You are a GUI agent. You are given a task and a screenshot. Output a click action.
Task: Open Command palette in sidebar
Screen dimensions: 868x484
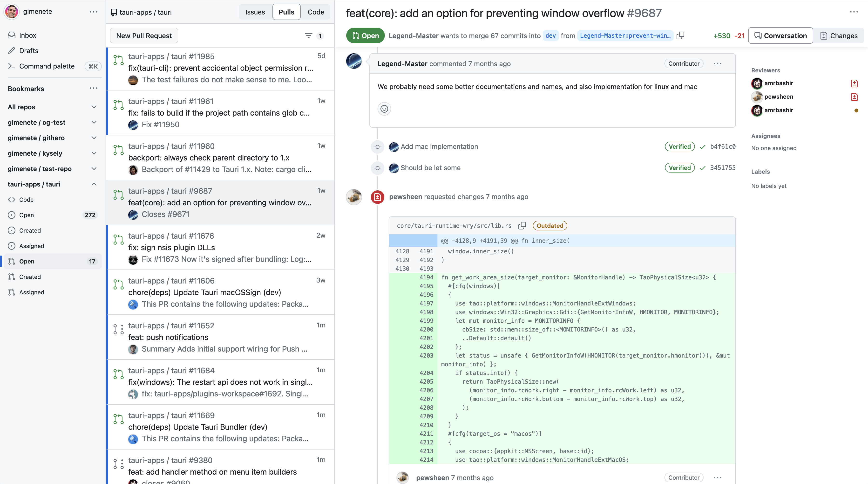coord(47,66)
